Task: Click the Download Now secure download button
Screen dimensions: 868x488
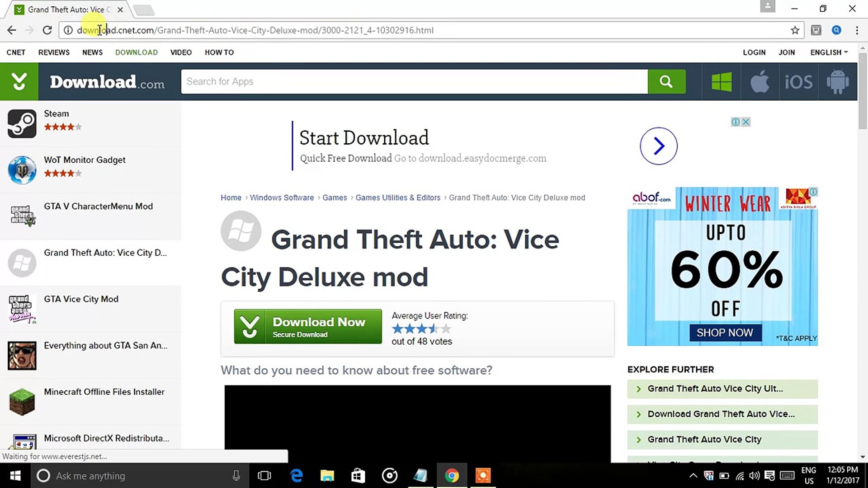Action: click(x=307, y=327)
